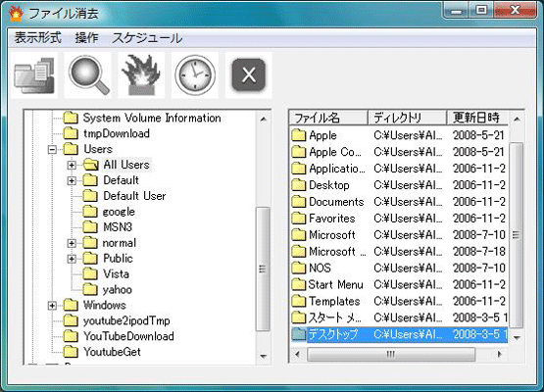This screenshot has height=392, width=544.
Task: Select the Apple folder icon in file list
Action: click(x=298, y=135)
